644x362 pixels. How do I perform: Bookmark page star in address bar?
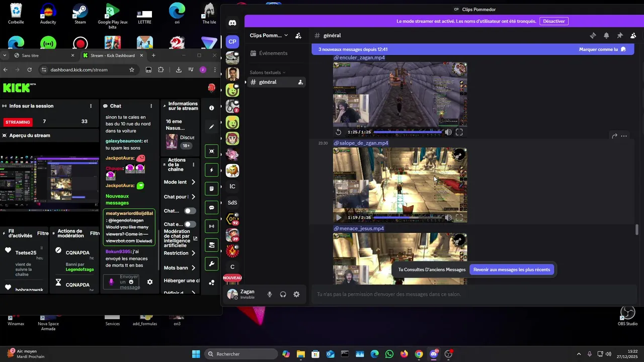point(132,70)
